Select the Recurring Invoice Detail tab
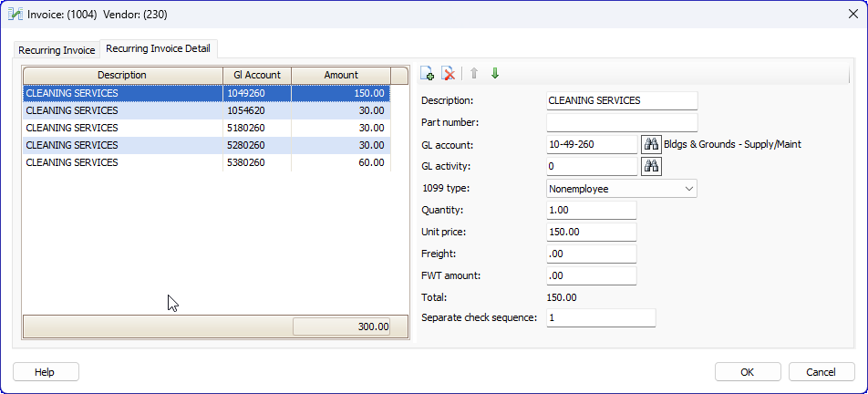868x394 pixels. click(159, 48)
